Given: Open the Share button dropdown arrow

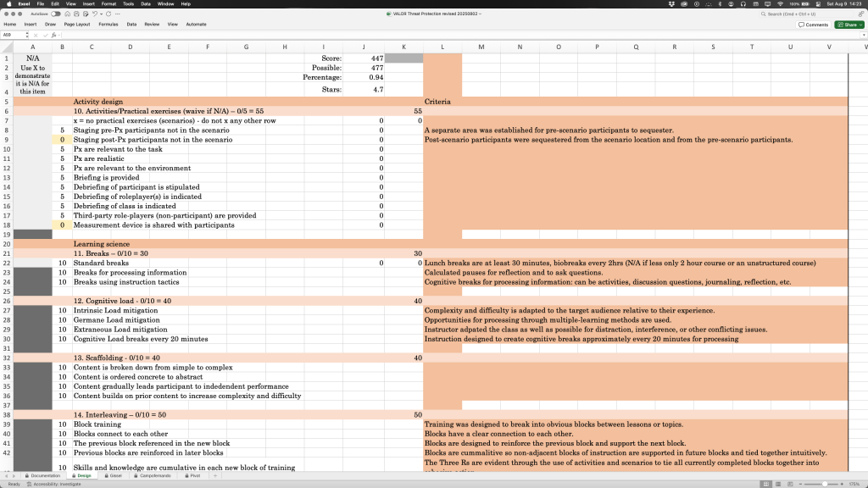Looking at the screenshot, I should [x=860, y=25].
